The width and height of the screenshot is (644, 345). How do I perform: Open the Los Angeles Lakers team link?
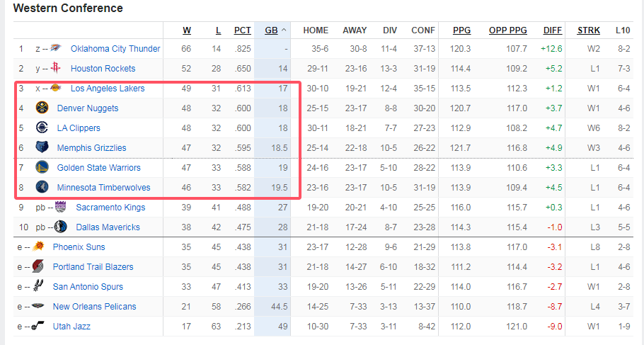(x=108, y=88)
